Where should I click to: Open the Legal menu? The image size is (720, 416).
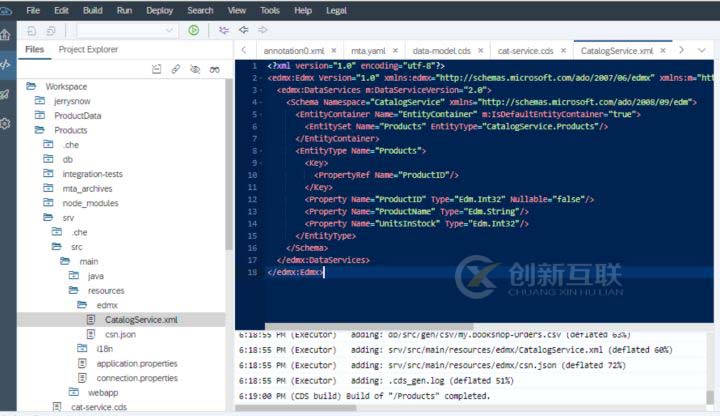click(x=336, y=10)
